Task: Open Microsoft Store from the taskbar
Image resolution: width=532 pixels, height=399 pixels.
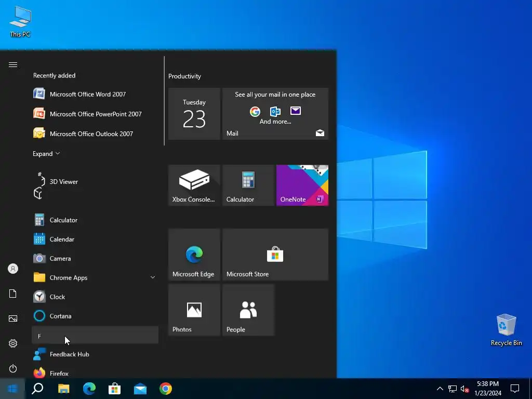Action: click(x=115, y=389)
